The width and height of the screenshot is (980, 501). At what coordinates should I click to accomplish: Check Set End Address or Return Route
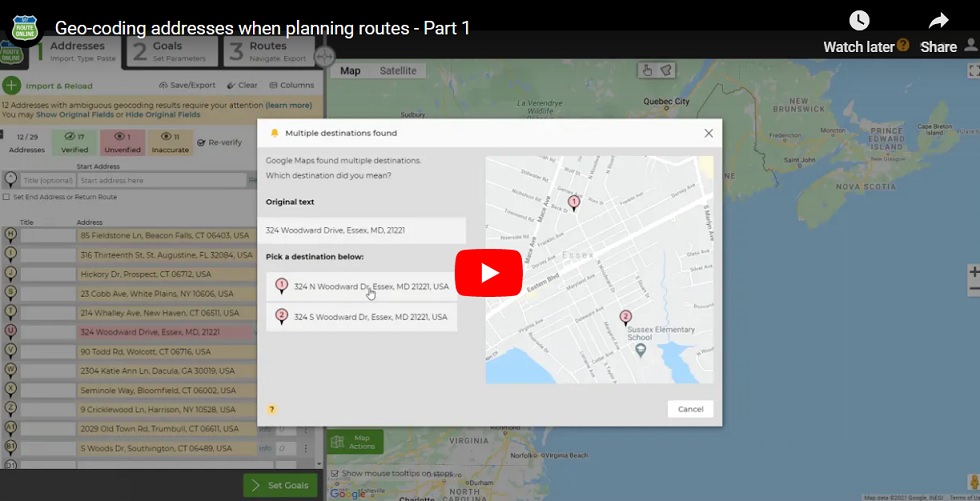tap(6, 197)
